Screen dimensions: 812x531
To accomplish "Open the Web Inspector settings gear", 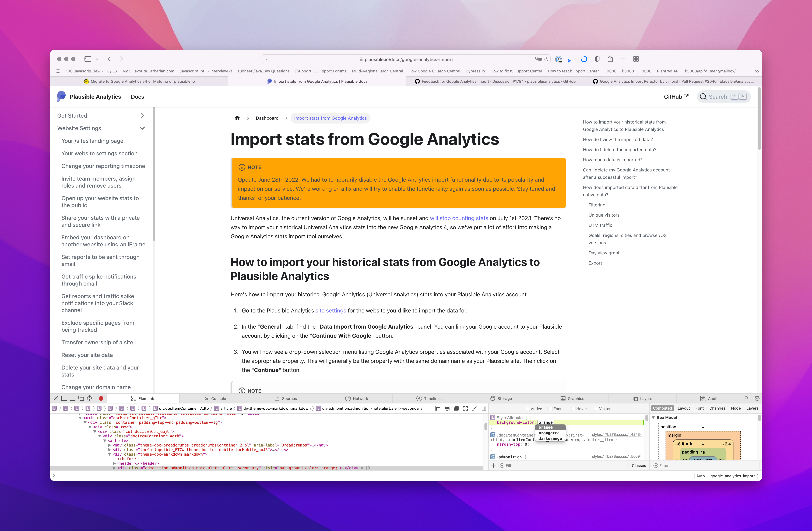I will coord(757,398).
